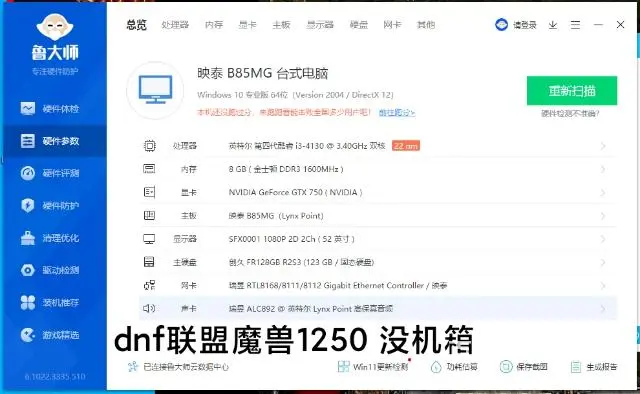
Task: Click the cloud data center connection status
Action: 178,367
